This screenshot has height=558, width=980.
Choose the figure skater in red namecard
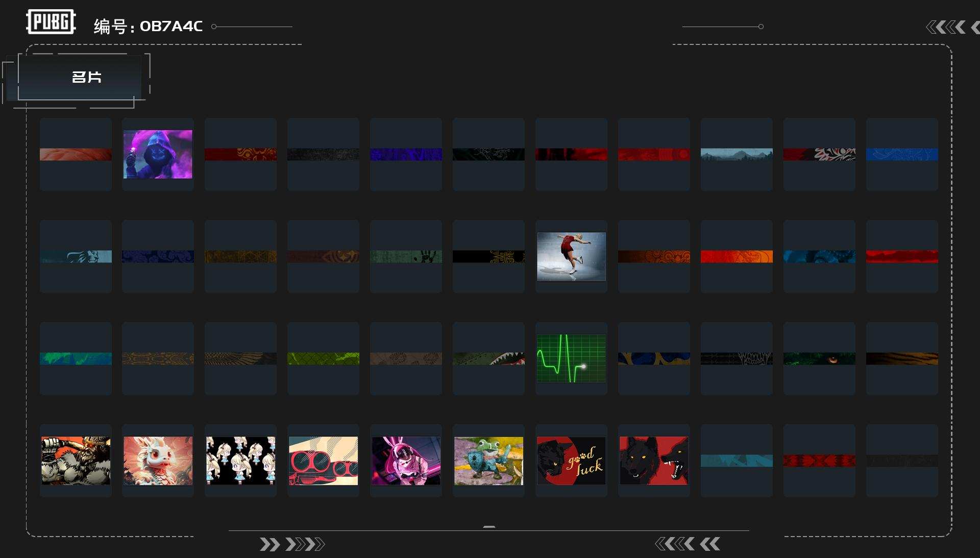(571, 256)
